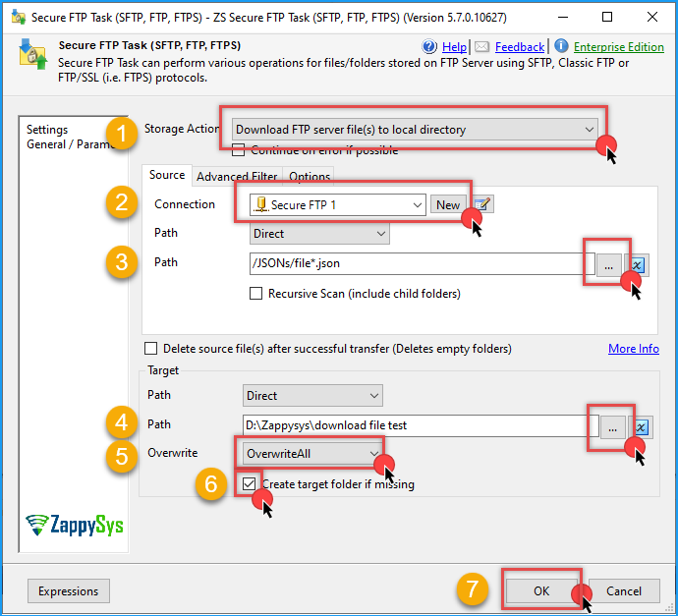Click the OK button

pos(541,590)
